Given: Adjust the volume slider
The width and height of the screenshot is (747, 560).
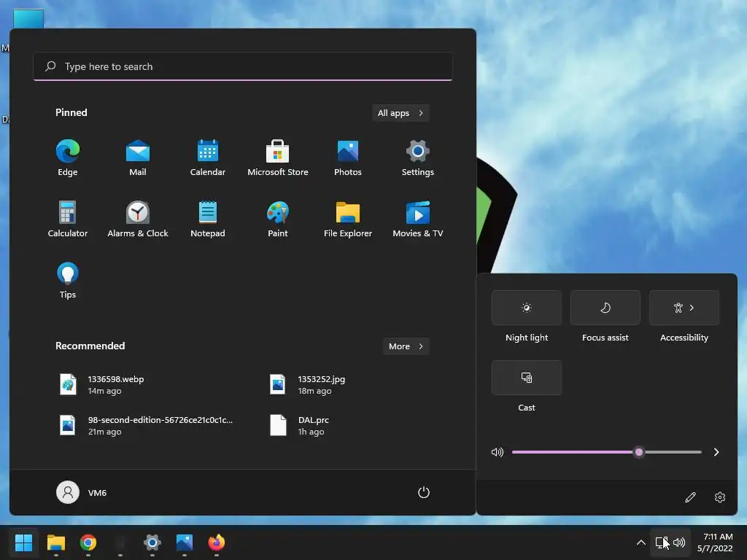Looking at the screenshot, I should pos(606,452).
